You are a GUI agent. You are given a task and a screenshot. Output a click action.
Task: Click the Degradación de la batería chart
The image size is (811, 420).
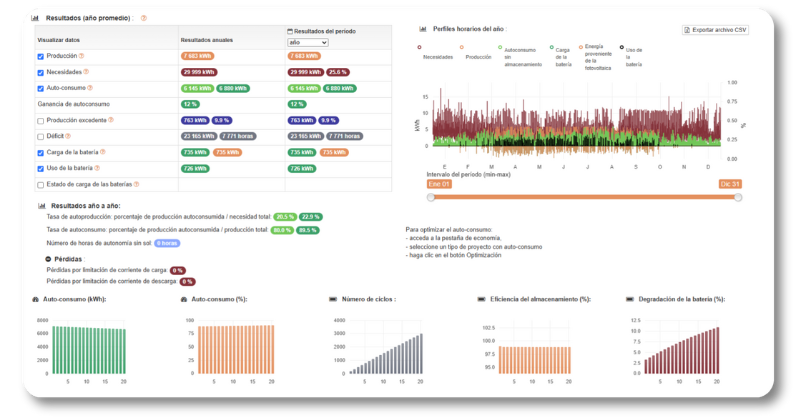(682, 345)
